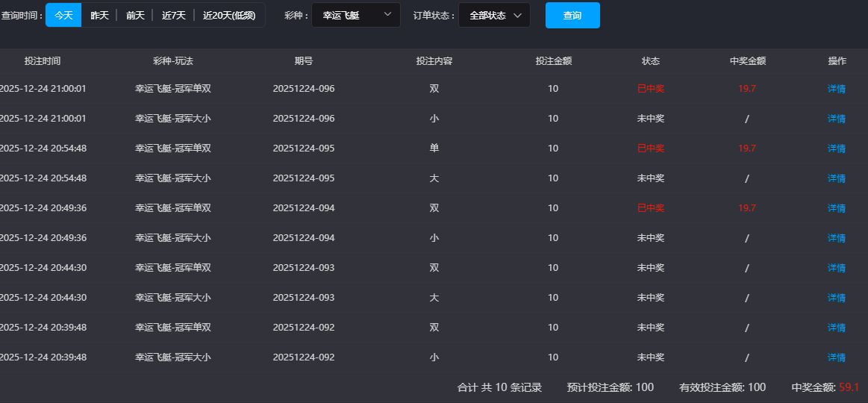This screenshot has height=403, width=868.
Task: Open 详情 for 096 冠军大小 bet
Action: 836,119
